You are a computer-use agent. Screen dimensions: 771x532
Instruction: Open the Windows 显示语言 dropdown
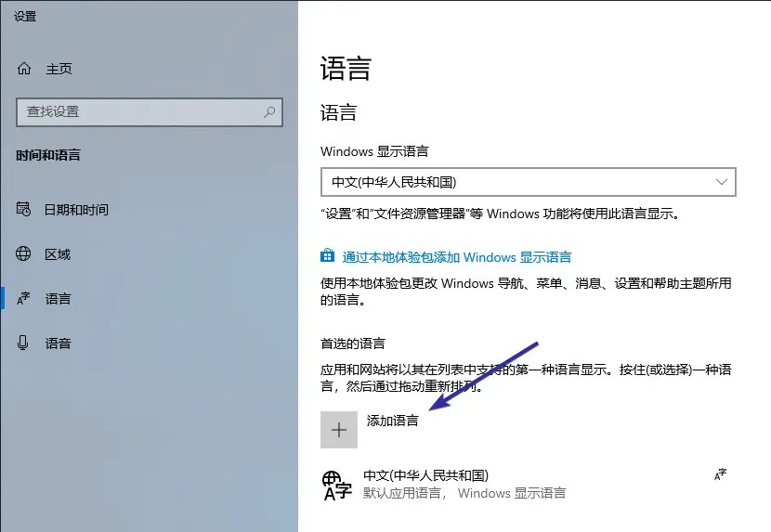tap(529, 182)
